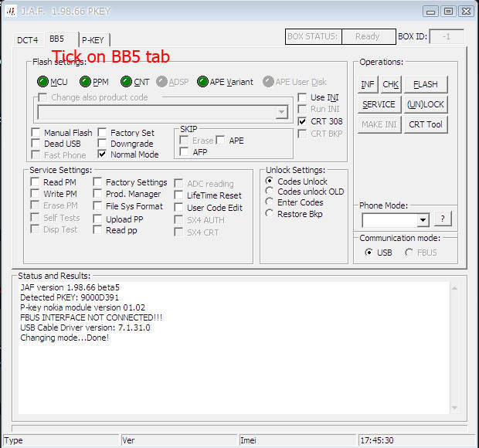Open the product code combo box

pos(162,112)
